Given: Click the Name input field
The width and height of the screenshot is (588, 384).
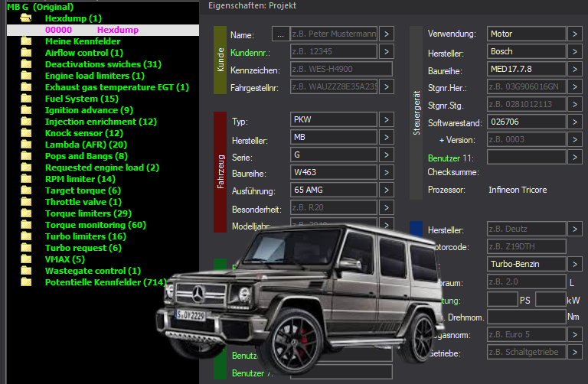Looking at the screenshot, I should [x=334, y=34].
